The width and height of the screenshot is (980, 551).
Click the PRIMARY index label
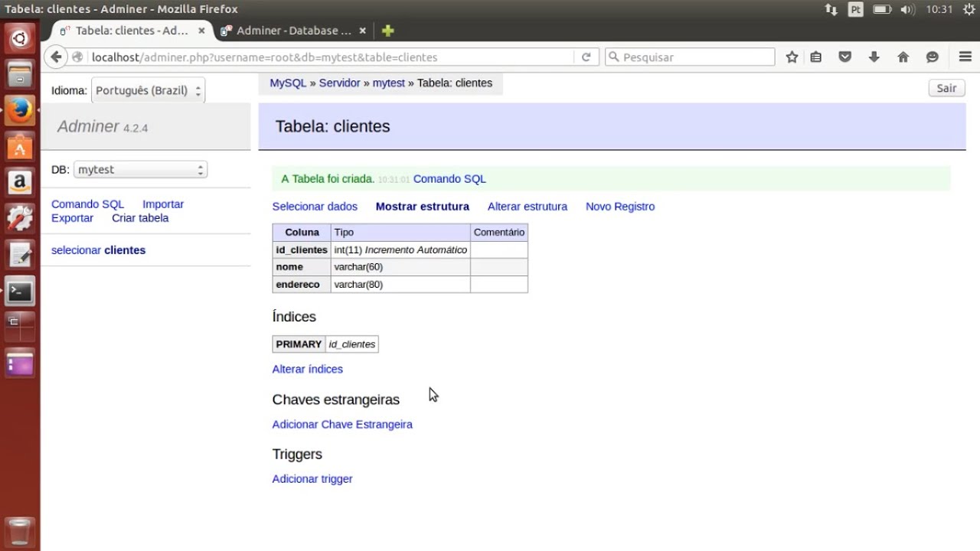(299, 344)
